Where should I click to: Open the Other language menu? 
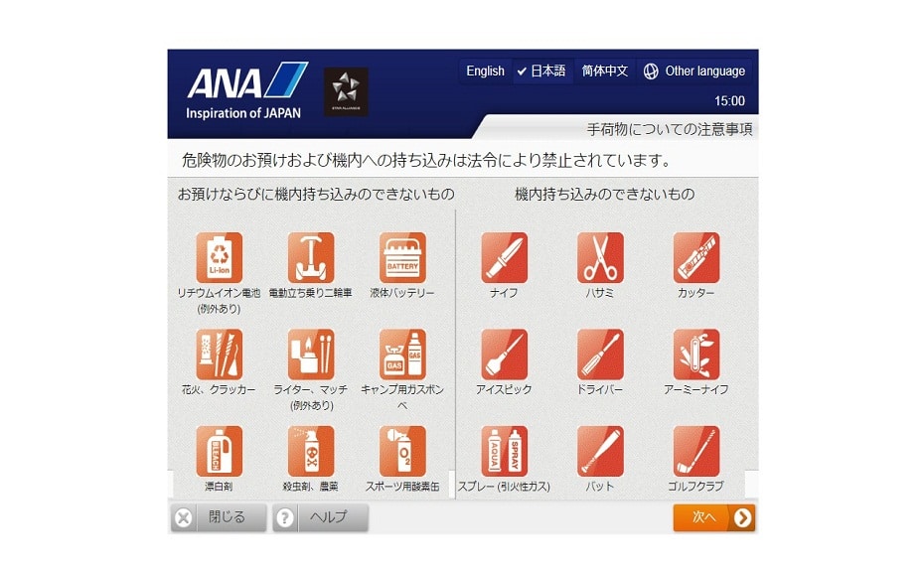(694, 71)
